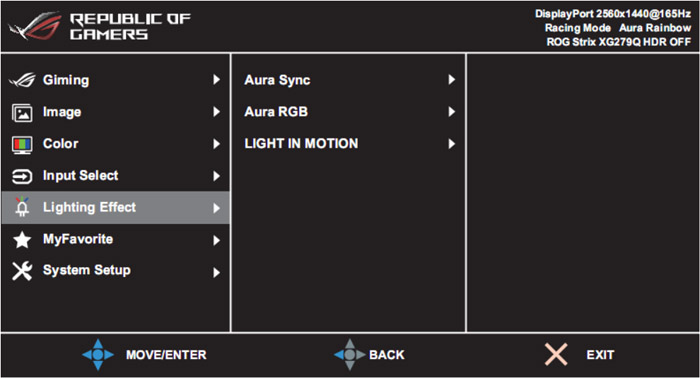Screen dimensions: 700x378
Task: Expand the LIGHT IN MOTION arrow
Action: pyautogui.click(x=451, y=144)
